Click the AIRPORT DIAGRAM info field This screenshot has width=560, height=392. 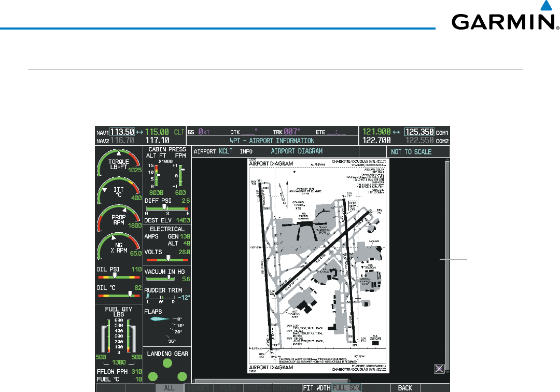click(x=297, y=151)
